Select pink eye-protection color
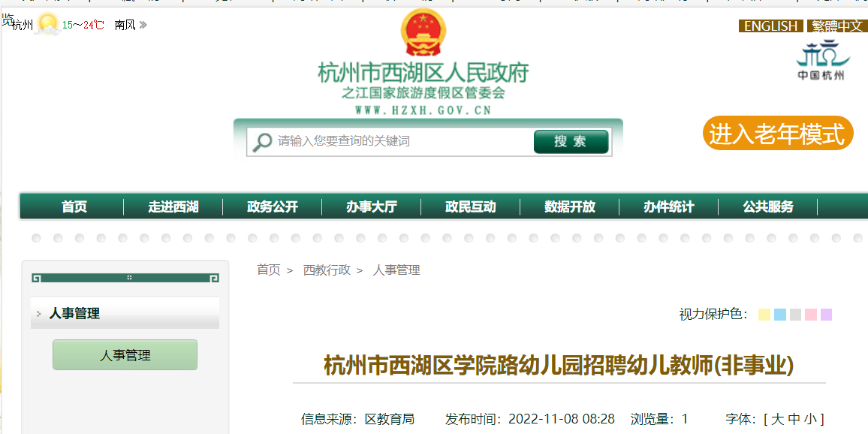This screenshot has height=434, width=868. tap(811, 315)
